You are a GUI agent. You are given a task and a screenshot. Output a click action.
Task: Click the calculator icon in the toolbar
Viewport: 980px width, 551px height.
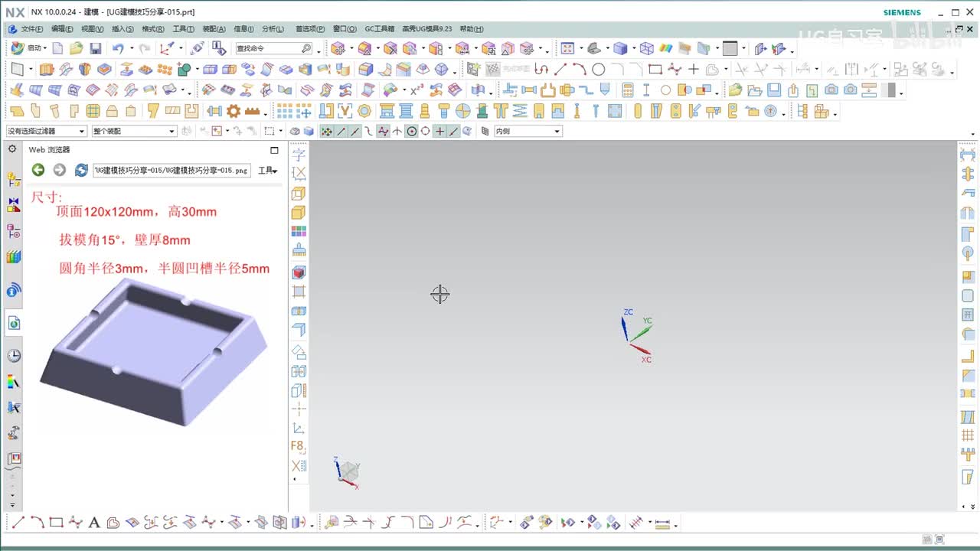628,90
